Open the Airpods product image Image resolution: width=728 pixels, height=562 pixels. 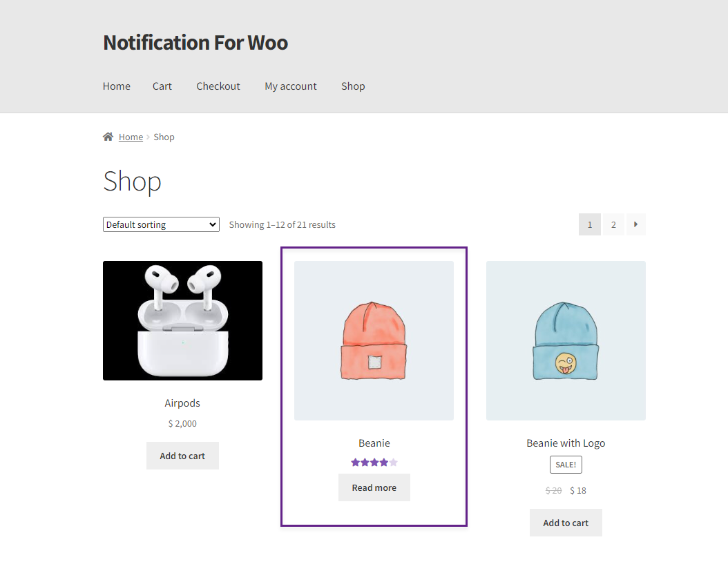point(182,320)
